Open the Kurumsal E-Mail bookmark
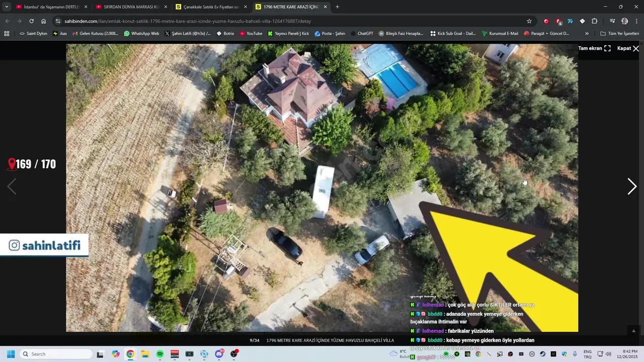The height and width of the screenshot is (362, 644). [500, 33]
